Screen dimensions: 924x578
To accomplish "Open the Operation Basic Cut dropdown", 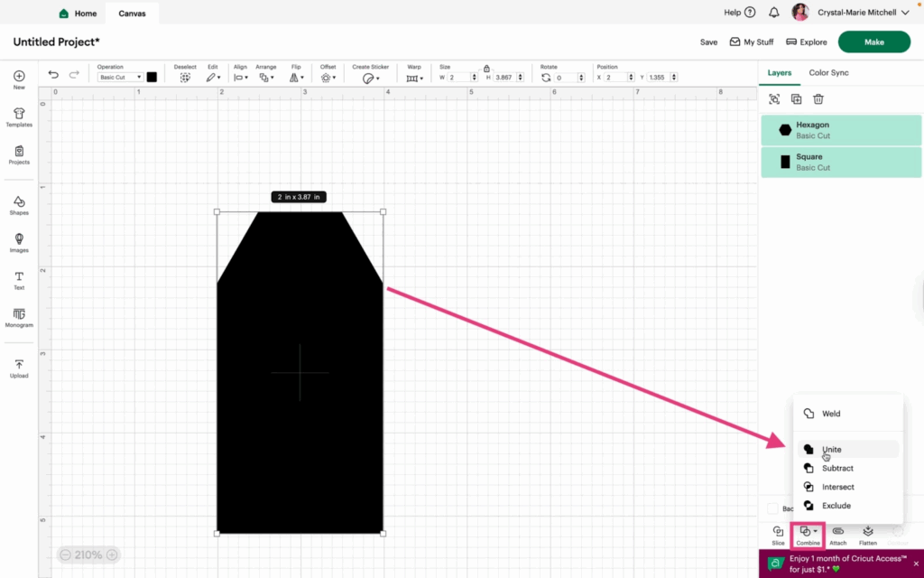I will coord(120,78).
